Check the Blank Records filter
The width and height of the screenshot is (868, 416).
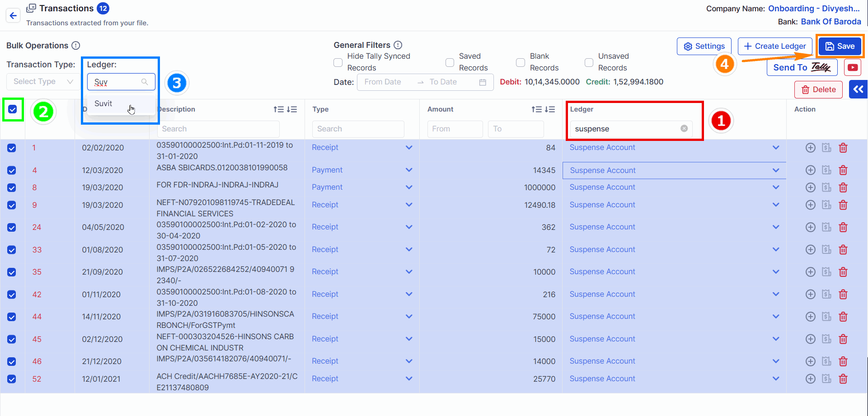coord(521,62)
